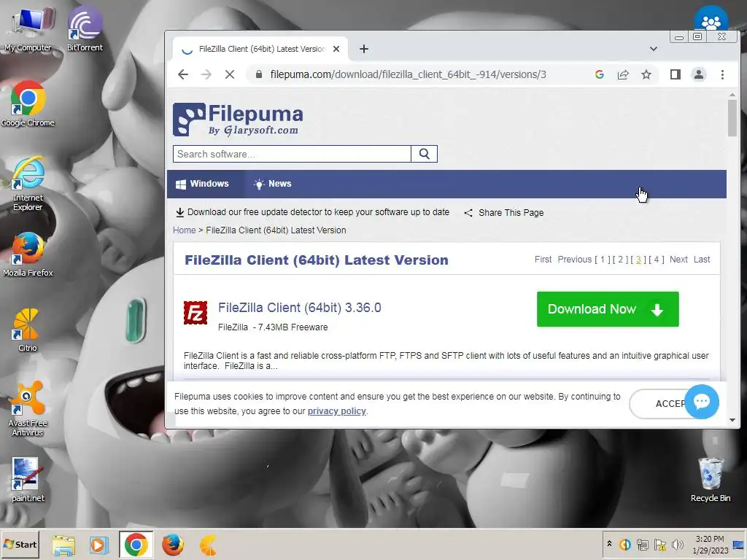The image size is (747, 560).
Task: Open the FileZilla Client (64bit) 3.36.0 title link
Action: click(300, 308)
